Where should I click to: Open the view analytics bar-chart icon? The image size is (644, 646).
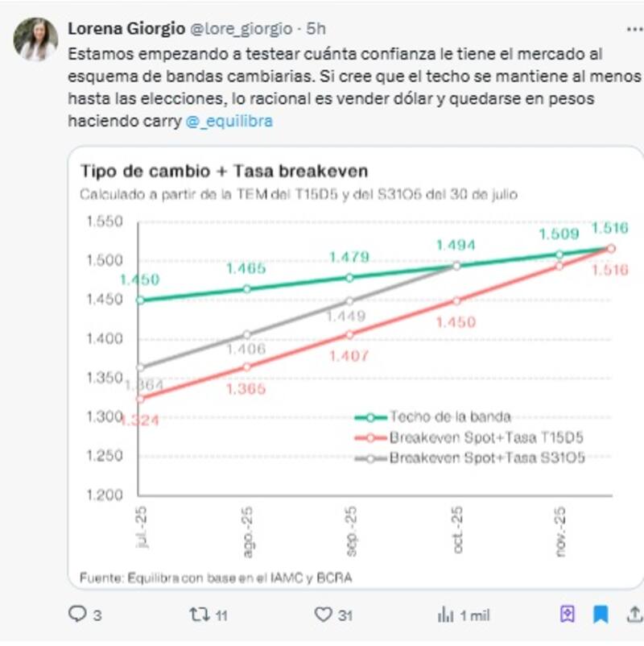pyautogui.click(x=445, y=615)
